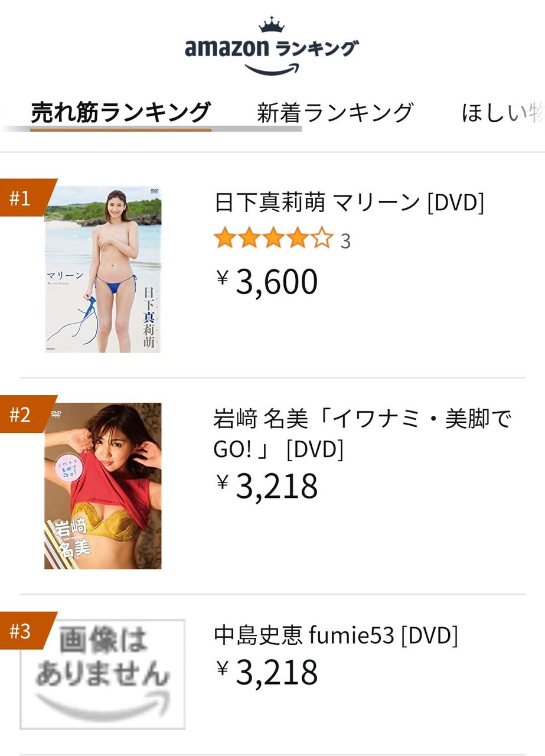Click the ¥3,218 price of the second item
The width and height of the screenshot is (545, 756).
click(x=267, y=487)
